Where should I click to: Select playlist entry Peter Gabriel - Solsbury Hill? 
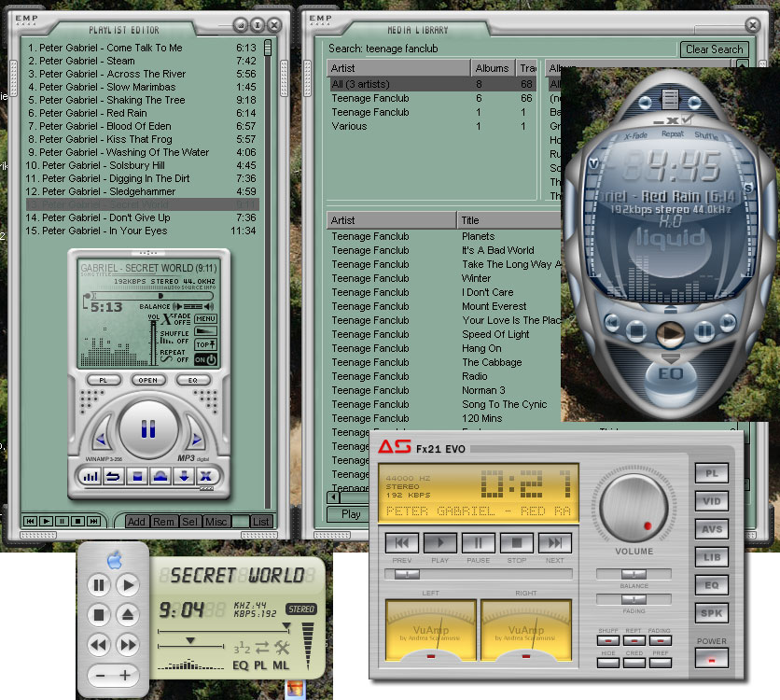[x=142, y=165]
